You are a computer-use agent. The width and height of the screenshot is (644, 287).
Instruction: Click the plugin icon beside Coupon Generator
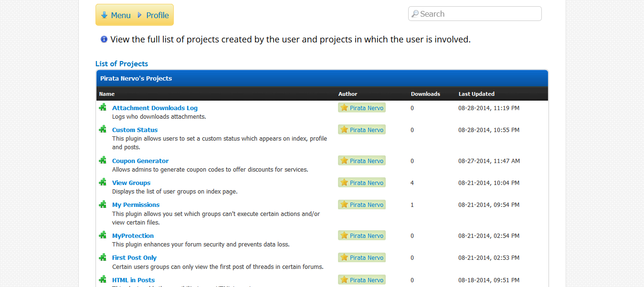tap(103, 160)
